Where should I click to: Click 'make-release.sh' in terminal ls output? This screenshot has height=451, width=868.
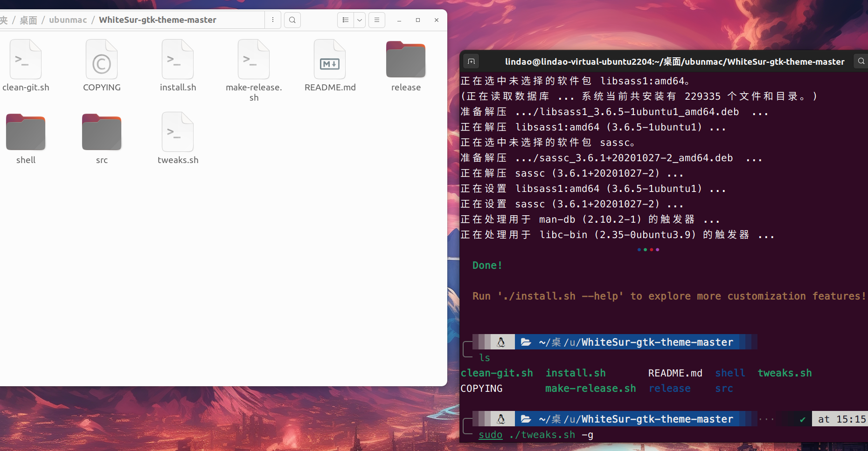[x=591, y=389]
